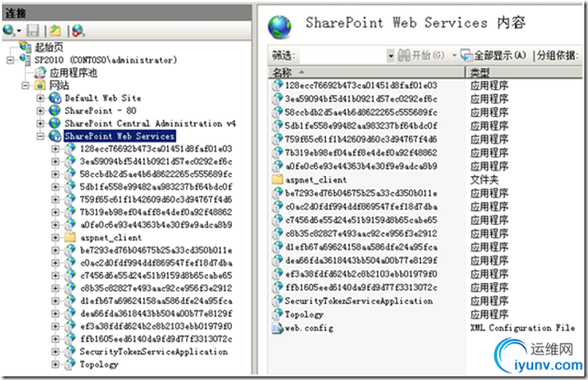The width and height of the screenshot is (588, 380).
Task: Click the delete connection globe icon
Action: tap(79, 31)
